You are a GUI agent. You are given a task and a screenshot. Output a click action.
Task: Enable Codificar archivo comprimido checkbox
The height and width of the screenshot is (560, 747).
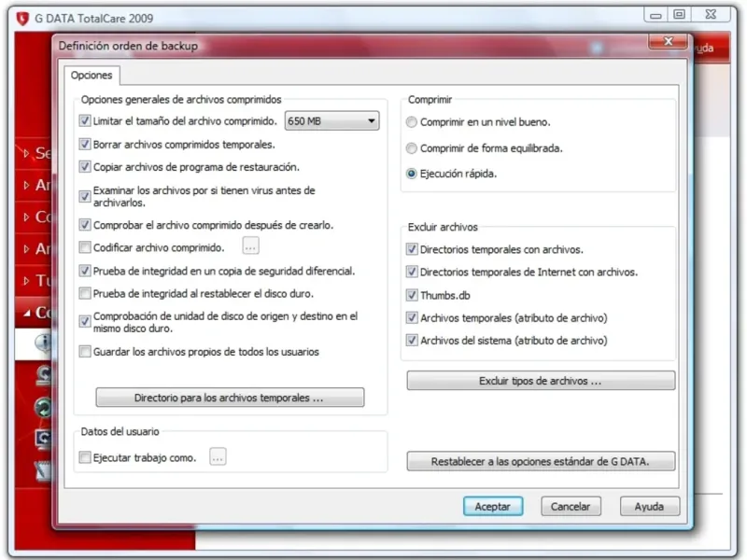tap(85, 247)
